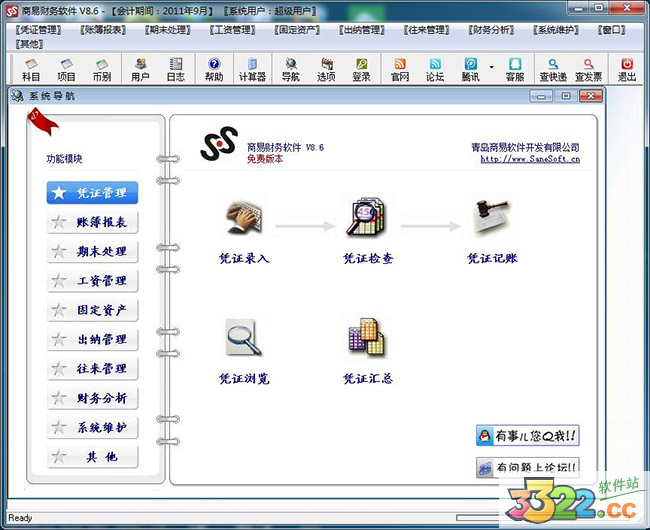Open the 用户 user management icon
Viewport: 650px width, 530px height.
tap(140, 70)
